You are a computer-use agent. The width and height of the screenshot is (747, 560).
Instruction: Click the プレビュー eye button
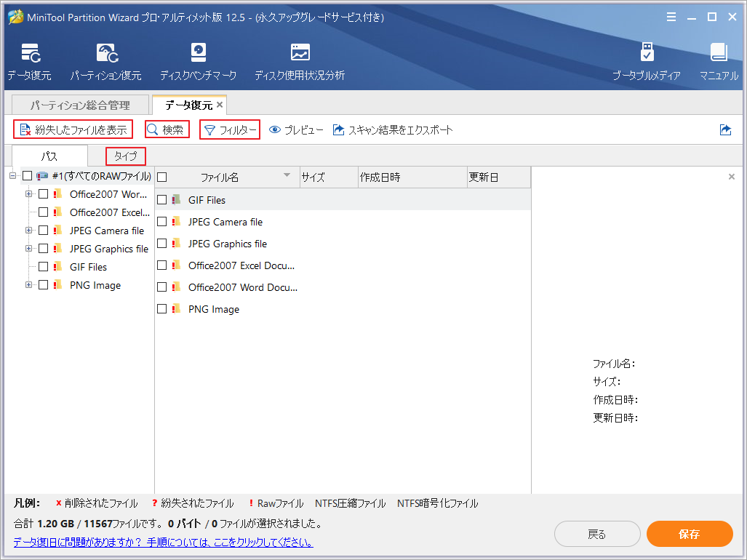(296, 129)
